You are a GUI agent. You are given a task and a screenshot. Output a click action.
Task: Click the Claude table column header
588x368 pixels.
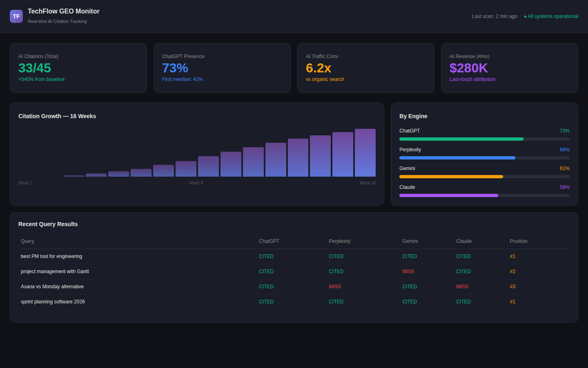[464, 241]
